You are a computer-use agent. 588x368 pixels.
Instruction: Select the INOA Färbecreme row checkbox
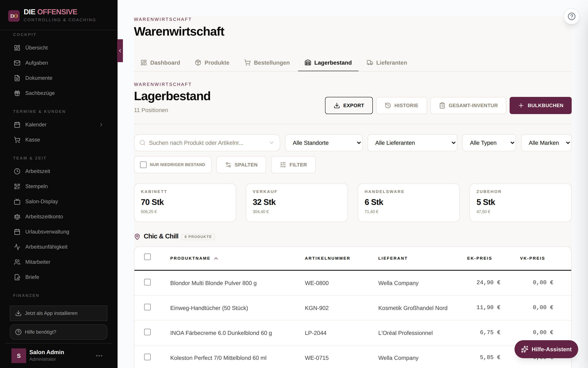[147, 332]
